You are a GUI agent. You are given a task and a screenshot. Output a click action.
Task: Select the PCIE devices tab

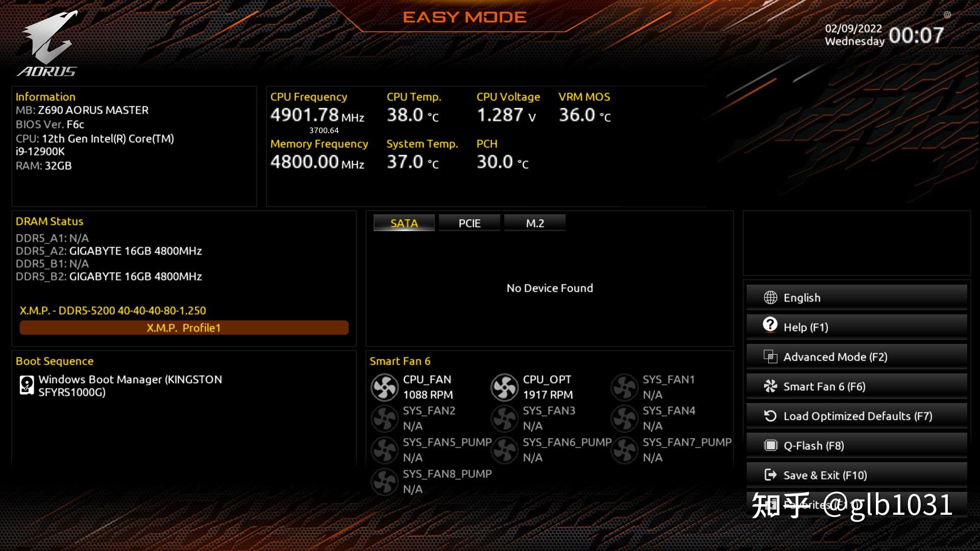pos(469,222)
